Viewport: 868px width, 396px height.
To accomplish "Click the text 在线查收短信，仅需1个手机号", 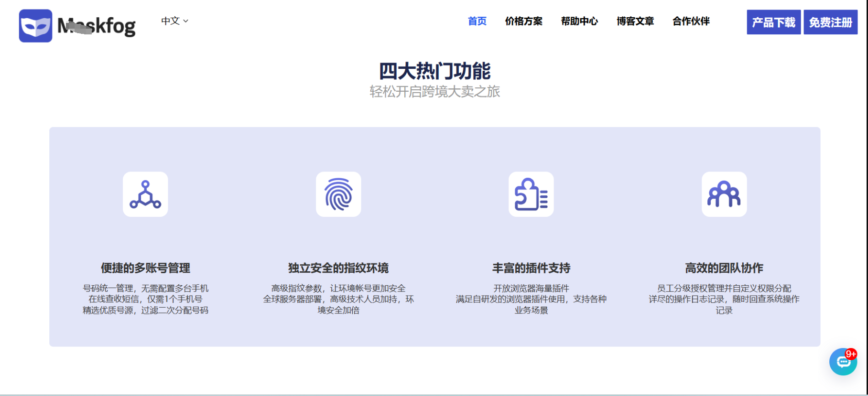I will pos(145,299).
